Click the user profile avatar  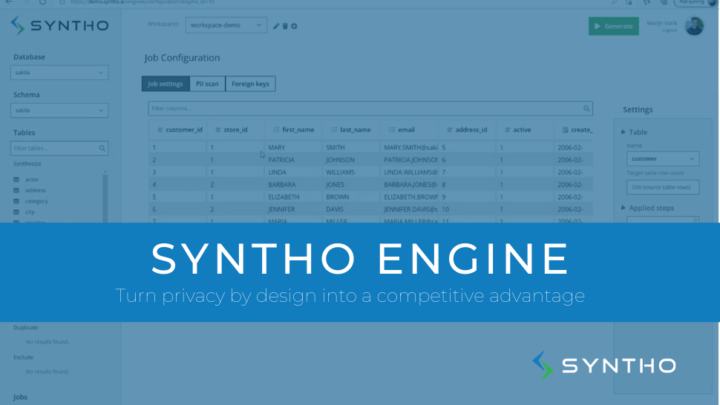click(694, 26)
